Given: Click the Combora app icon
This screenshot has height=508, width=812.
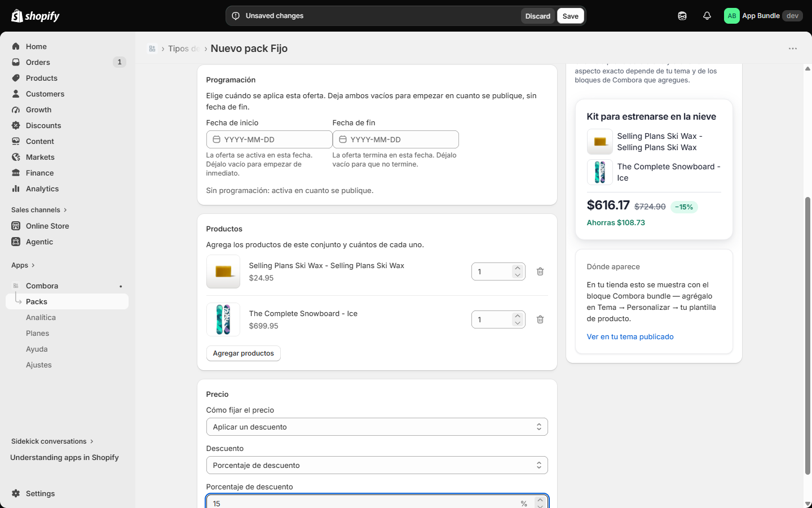Looking at the screenshot, I should click(16, 286).
